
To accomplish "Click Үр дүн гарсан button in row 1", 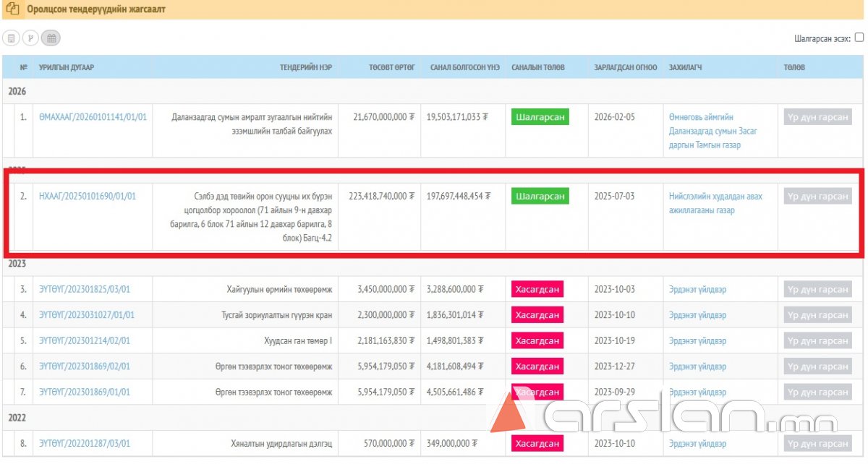I will 817,117.
